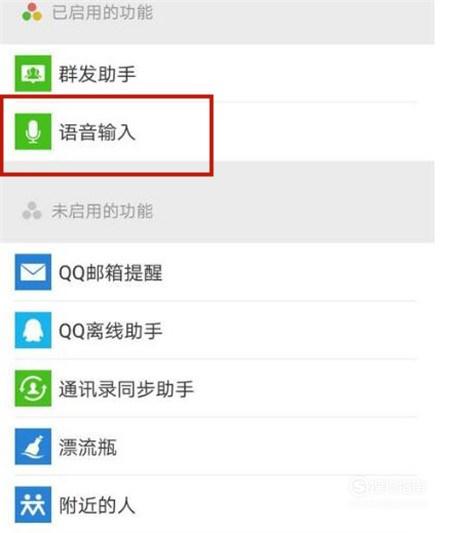Click blank area right of QQ邮箱提醒
Image resolution: width=450 pixels, height=533 pixels.
[x=292, y=272]
